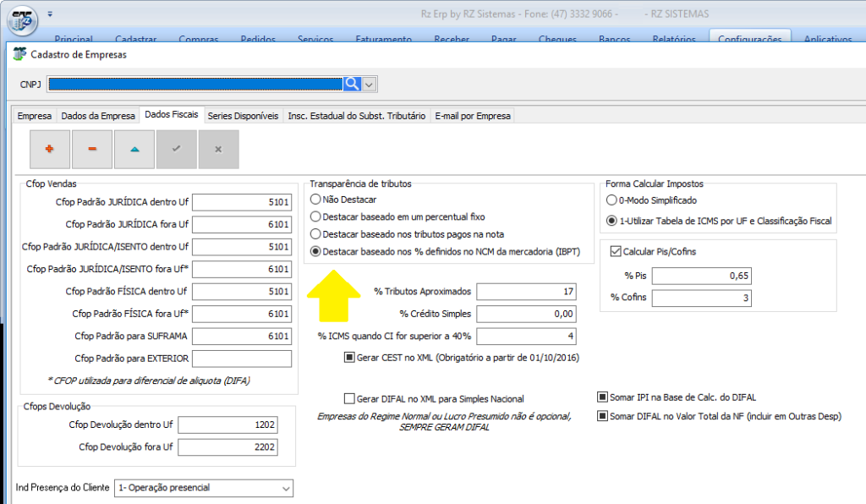Expand the CNPJ dropdown arrow

pos(370,84)
